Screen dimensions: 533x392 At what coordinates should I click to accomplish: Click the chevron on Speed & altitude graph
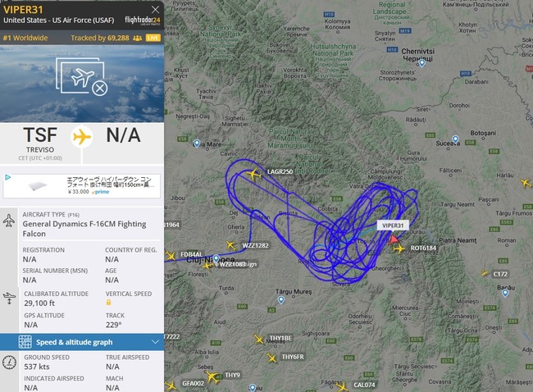155,342
